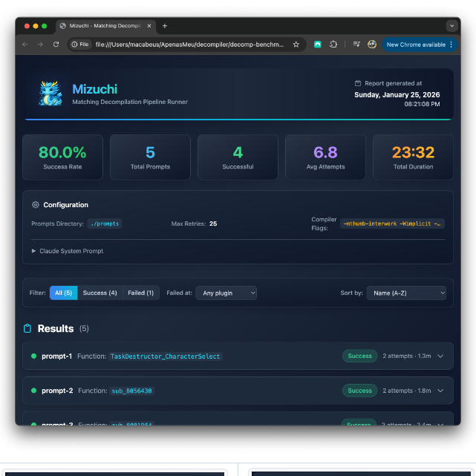Click the Total Prompts card
Viewport: 476px width, 476px height.
(150, 157)
